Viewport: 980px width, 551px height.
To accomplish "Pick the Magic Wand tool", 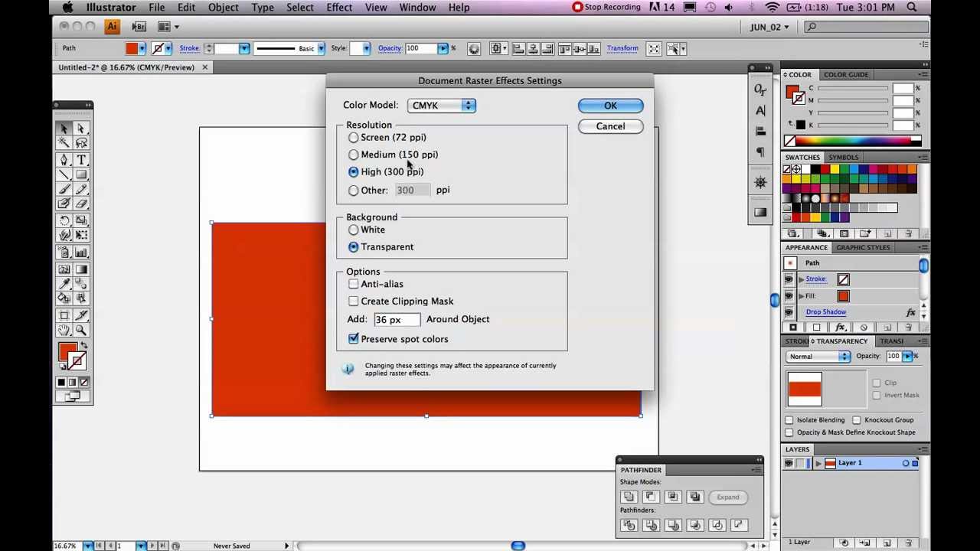I will point(64,143).
